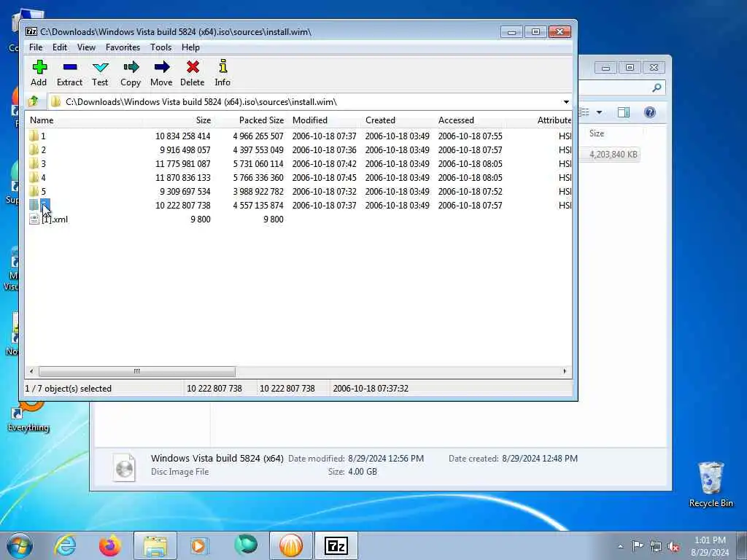Click accessed date 2006-10-18 07:52
This screenshot has width=747, height=560.
click(x=471, y=191)
